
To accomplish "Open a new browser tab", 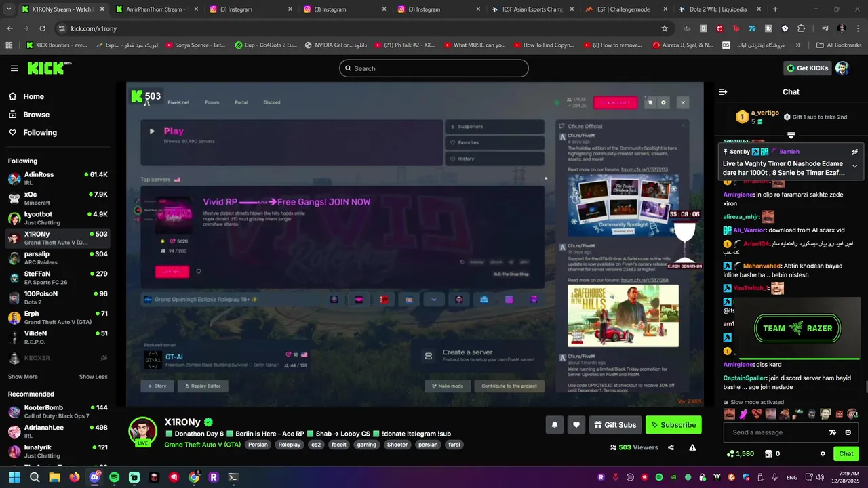I will (x=775, y=9).
